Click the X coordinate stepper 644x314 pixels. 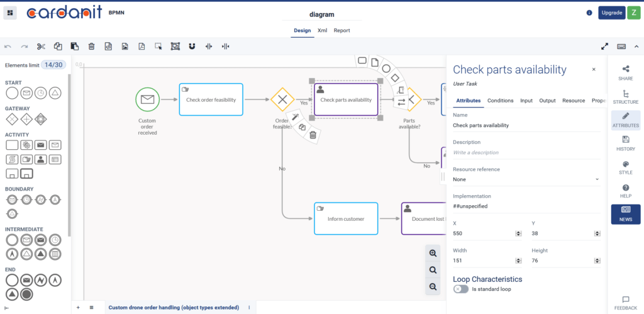[518, 233]
